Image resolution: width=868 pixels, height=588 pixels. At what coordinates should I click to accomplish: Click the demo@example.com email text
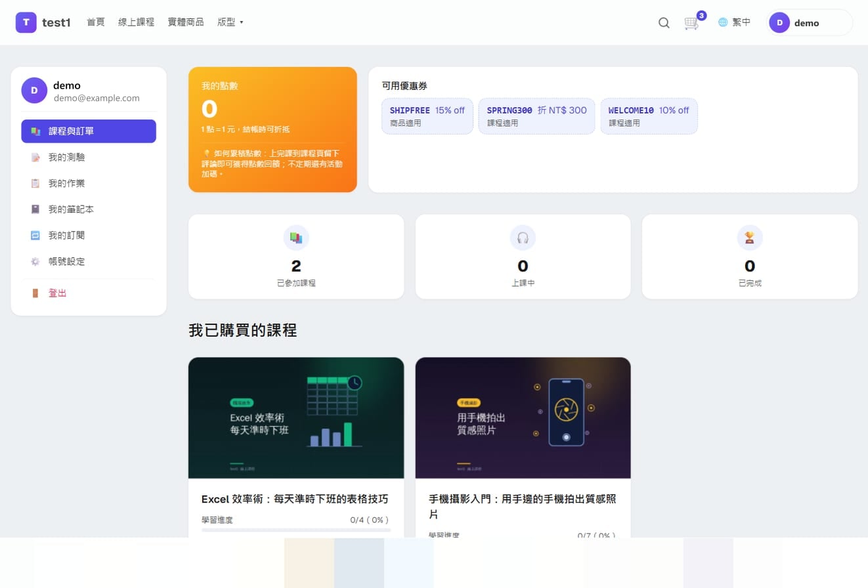97,98
